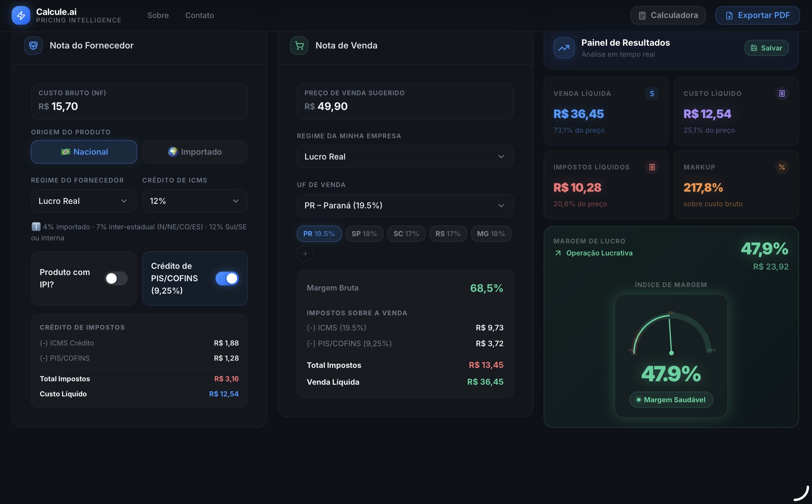Screen dimensions: 812x504
Task: Click the Salvar button
Action: tap(767, 48)
